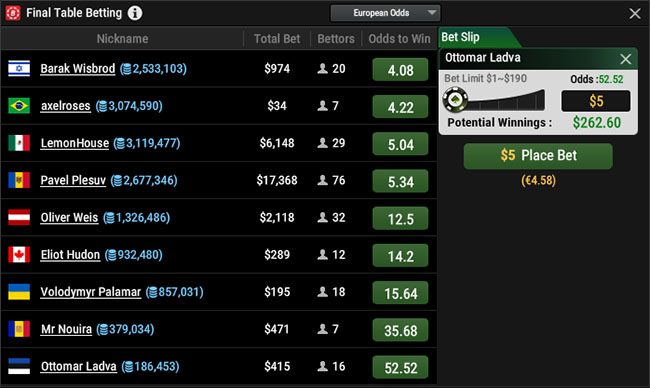Click the chip stack icon beside 2,533,103
Image resolution: width=650 pixels, height=388 pixels.
(127, 69)
